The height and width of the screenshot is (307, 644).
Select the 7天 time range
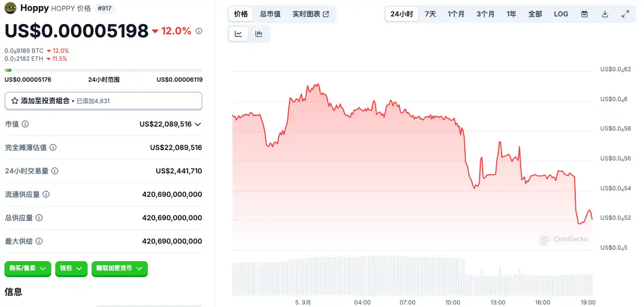click(x=430, y=14)
